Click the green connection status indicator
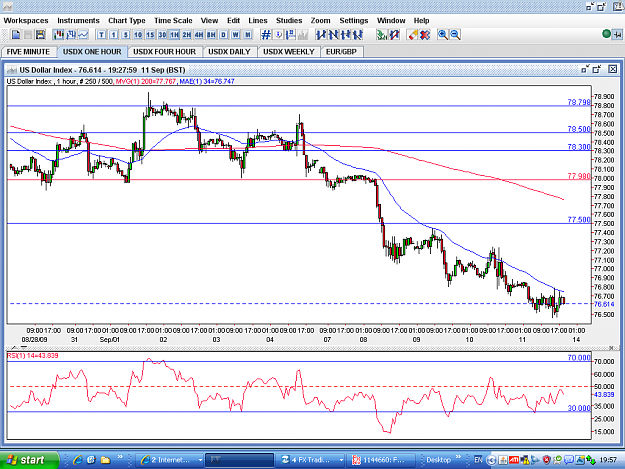 [x=606, y=34]
